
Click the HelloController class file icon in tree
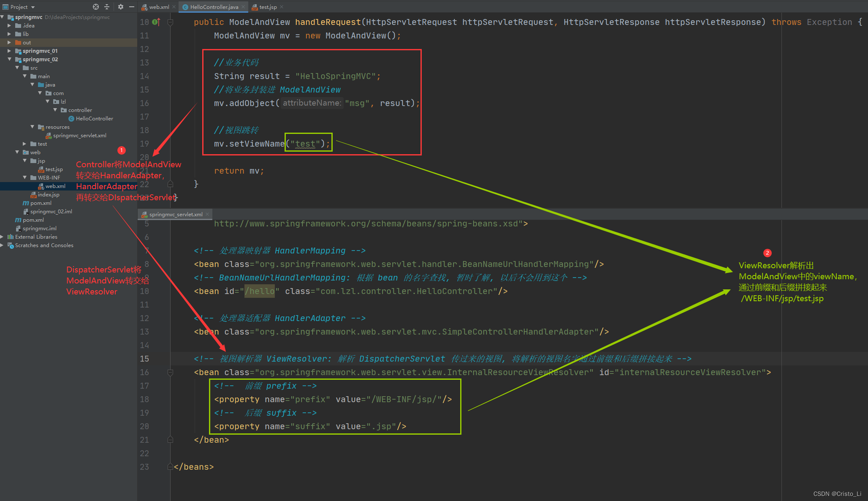tap(71, 119)
